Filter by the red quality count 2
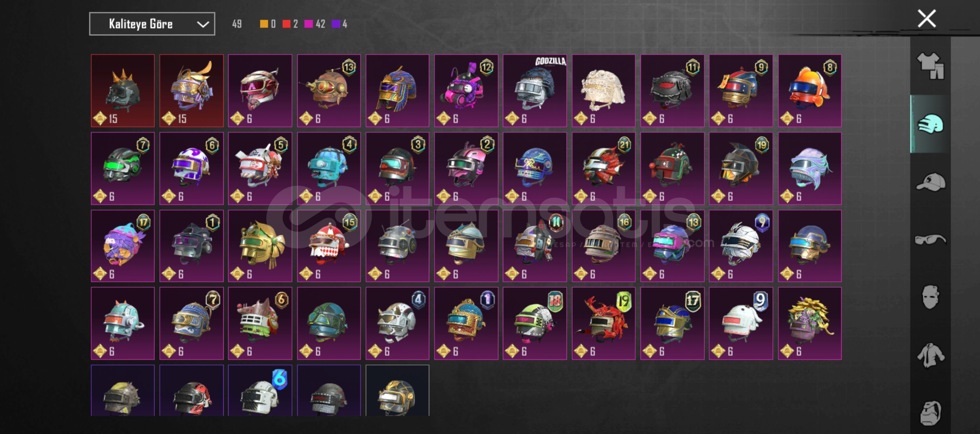 290,24
